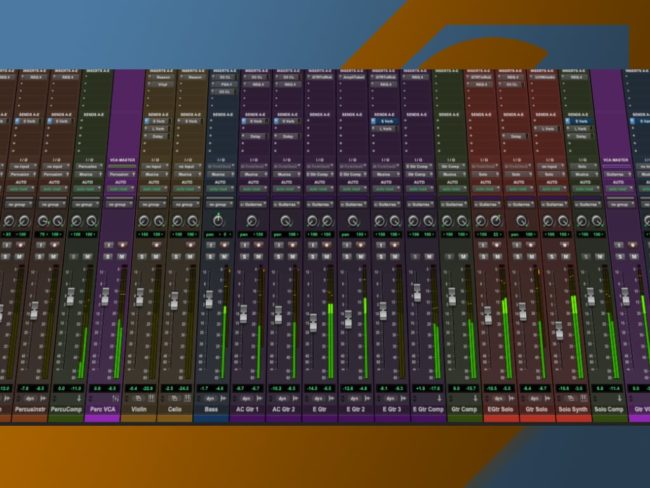Open the input selector on Gtr Comp track
The height and width of the screenshot is (488, 650).
(x=451, y=166)
